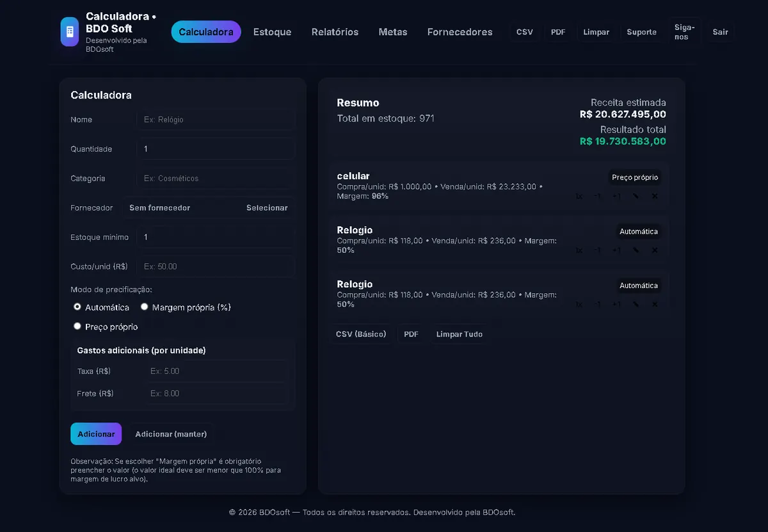
Task: Go to the Metas tab
Action: pos(393,32)
